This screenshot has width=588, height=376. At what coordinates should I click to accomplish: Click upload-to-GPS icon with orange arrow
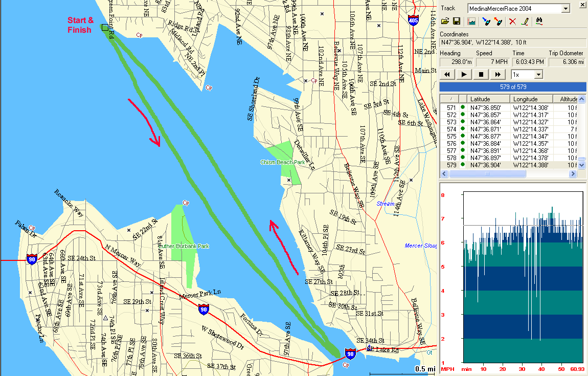(x=497, y=21)
